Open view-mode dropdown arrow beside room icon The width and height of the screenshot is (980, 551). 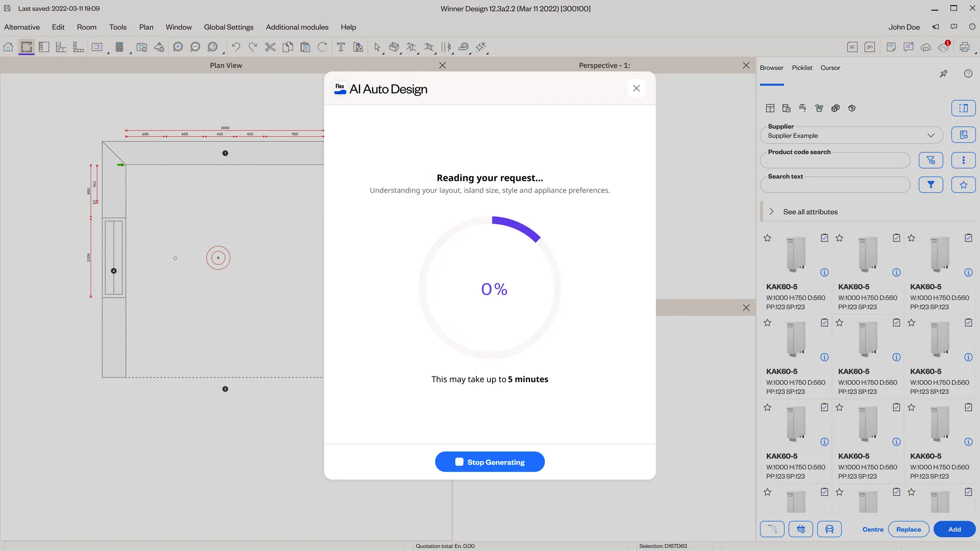(108, 52)
